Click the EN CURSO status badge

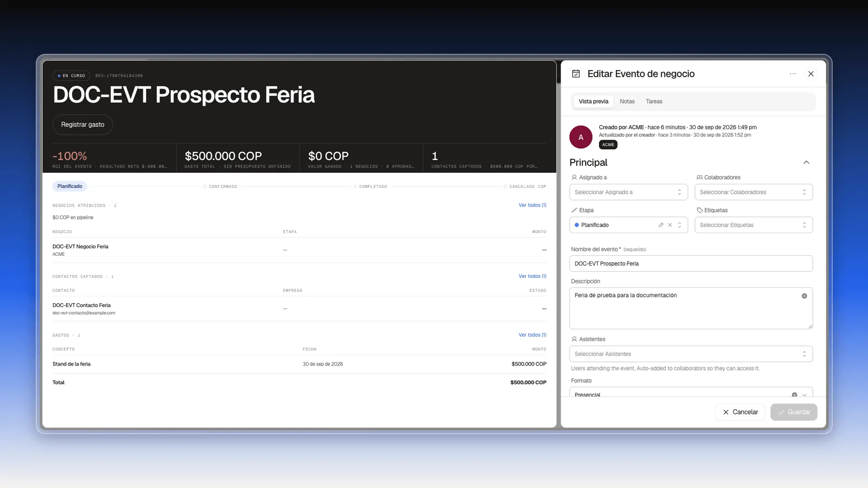click(x=71, y=76)
